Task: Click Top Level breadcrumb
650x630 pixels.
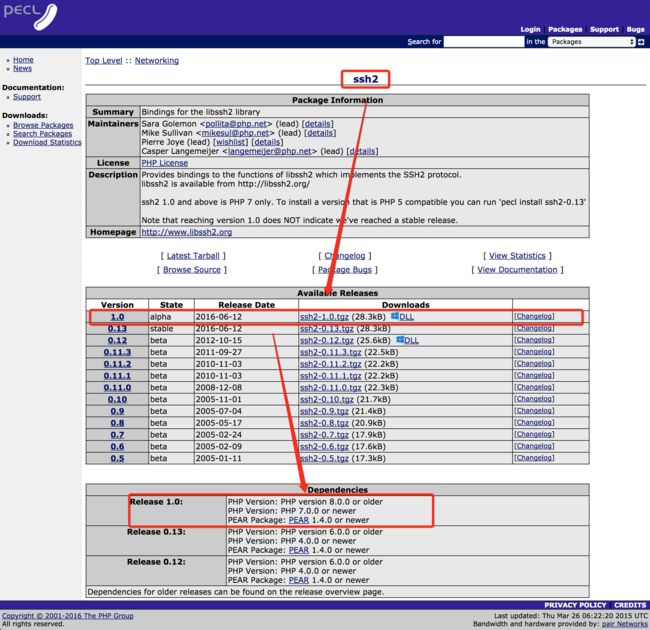Action: [104, 61]
